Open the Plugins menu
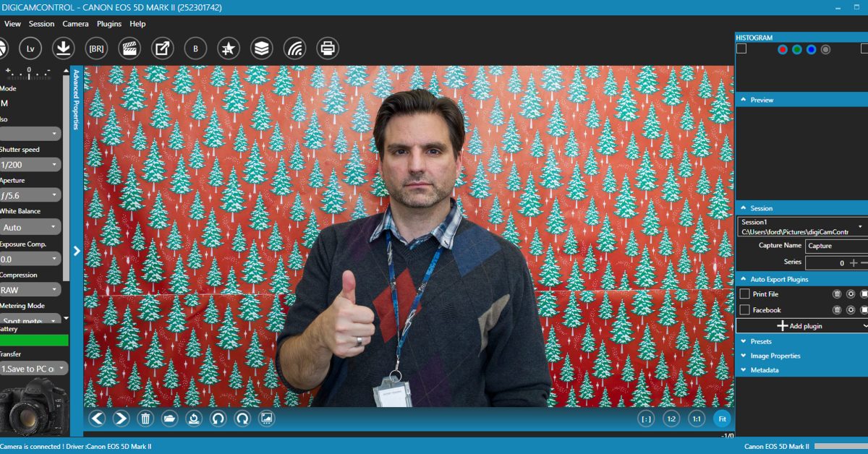 pyautogui.click(x=109, y=24)
